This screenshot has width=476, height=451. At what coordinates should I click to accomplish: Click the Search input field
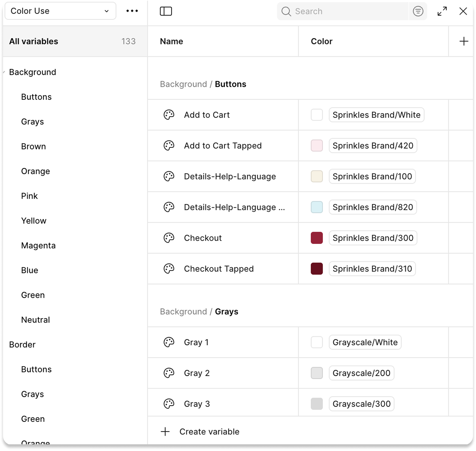coord(342,11)
